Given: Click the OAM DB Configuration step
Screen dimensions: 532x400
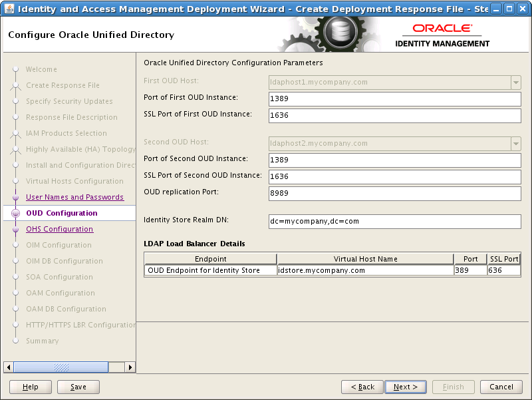Looking at the screenshot, I should [66, 309].
